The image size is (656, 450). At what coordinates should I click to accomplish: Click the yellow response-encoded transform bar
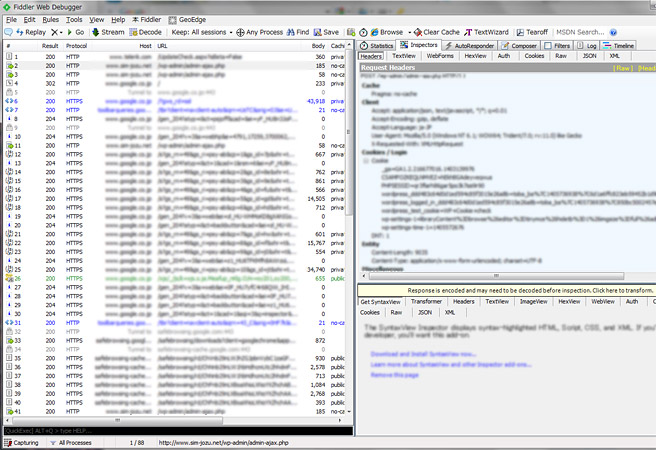(507, 290)
